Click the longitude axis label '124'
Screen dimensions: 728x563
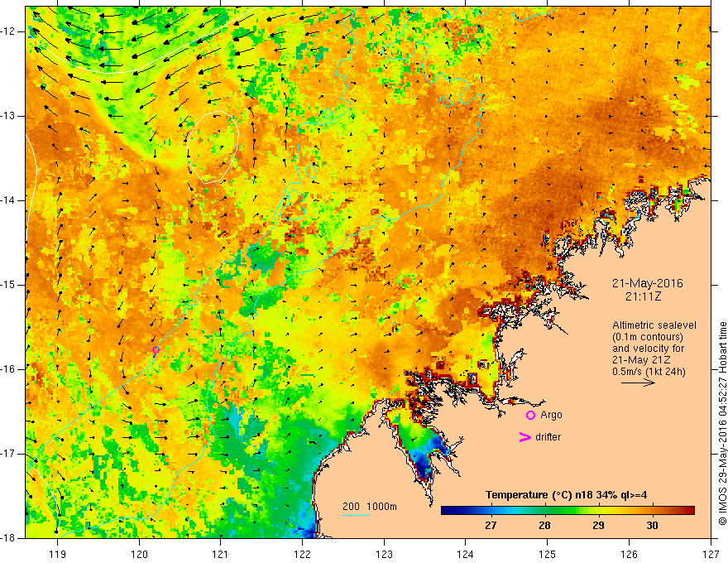(x=466, y=554)
